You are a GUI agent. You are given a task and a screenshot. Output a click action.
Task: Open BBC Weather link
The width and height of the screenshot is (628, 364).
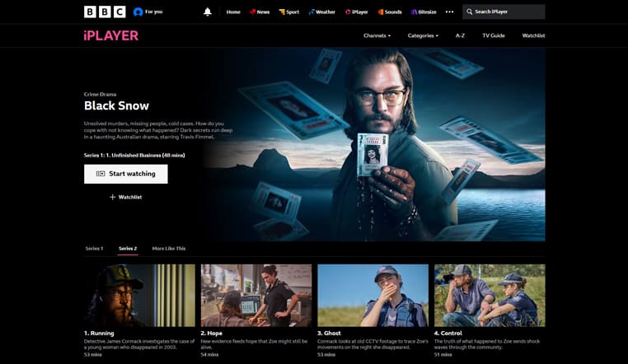point(321,12)
